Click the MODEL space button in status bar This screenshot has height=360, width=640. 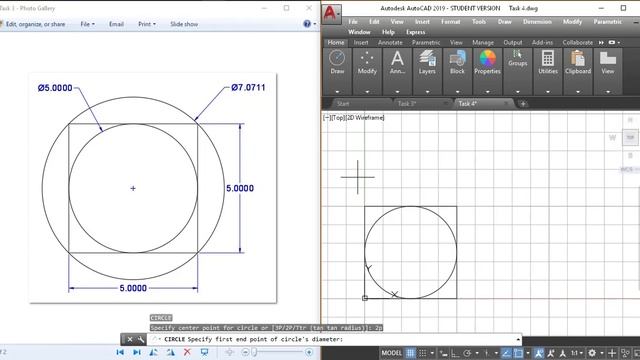coord(391,353)
